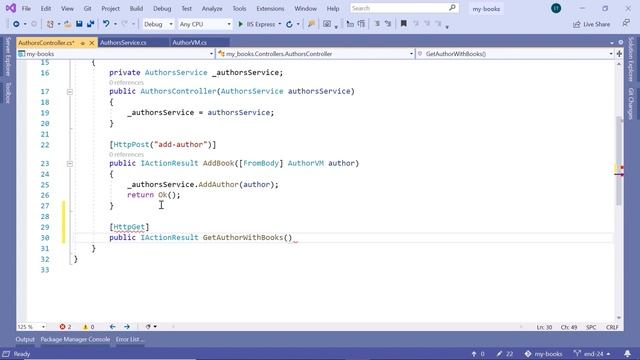The height and width of the screenshot is (360, 640).
Task: Close the AuthorsController.cs tab
Action: pyautogui.click(x=92, y=43)
